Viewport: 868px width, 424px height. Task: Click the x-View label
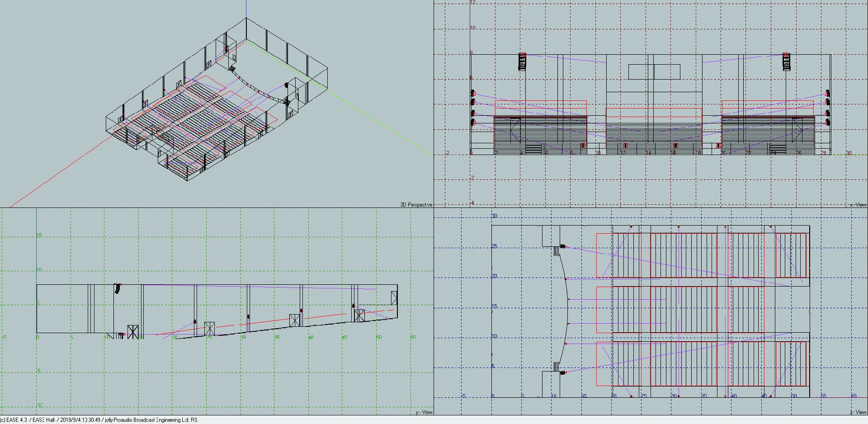(858, 205)
